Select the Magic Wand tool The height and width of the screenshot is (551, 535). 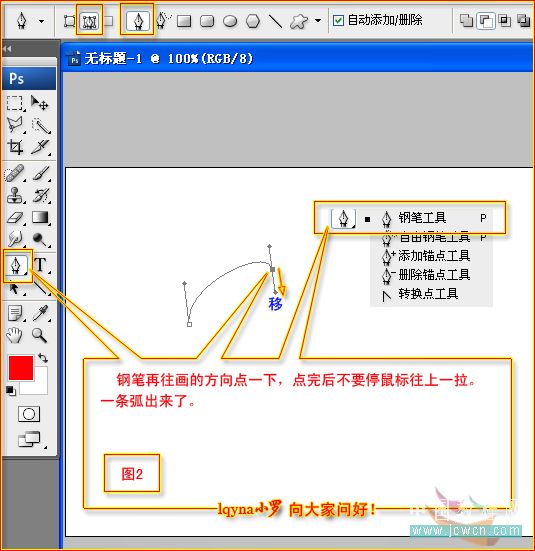(x=41, y=126)
